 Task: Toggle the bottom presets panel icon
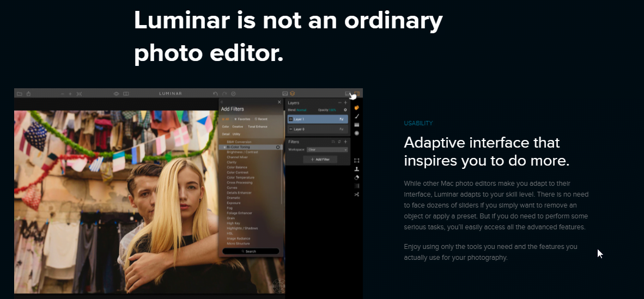[x=348, y=94]
